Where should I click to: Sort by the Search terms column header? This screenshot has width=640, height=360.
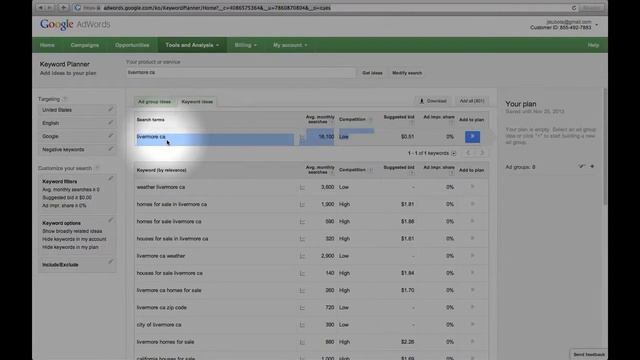tap(150, 120)
